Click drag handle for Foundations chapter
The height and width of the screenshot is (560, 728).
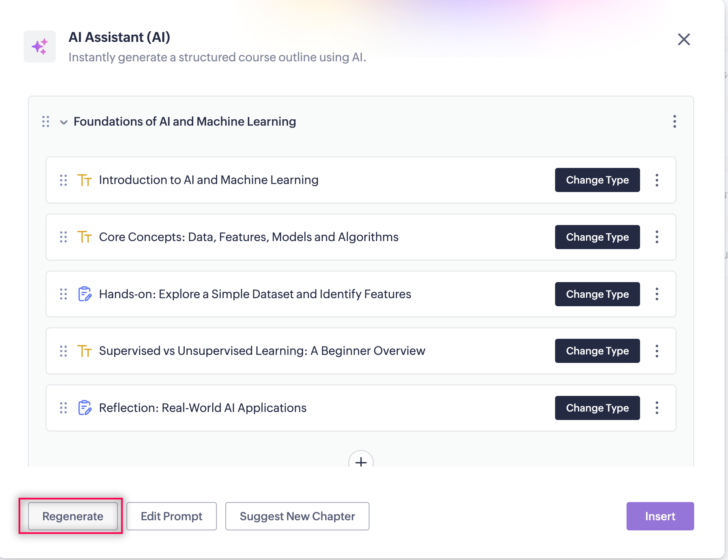[x=46, y=122]
